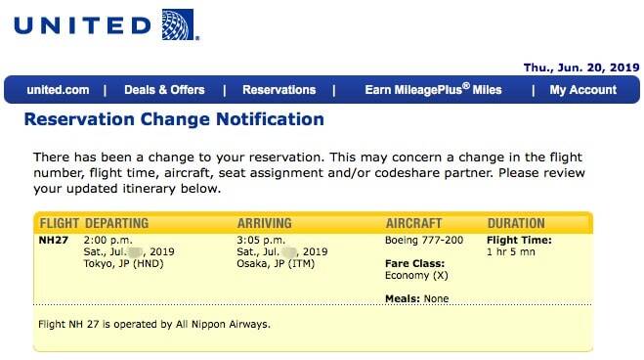Screen dimensions: 644x360
Task: Go to the Reservations nav item
Action: point(279,90)
